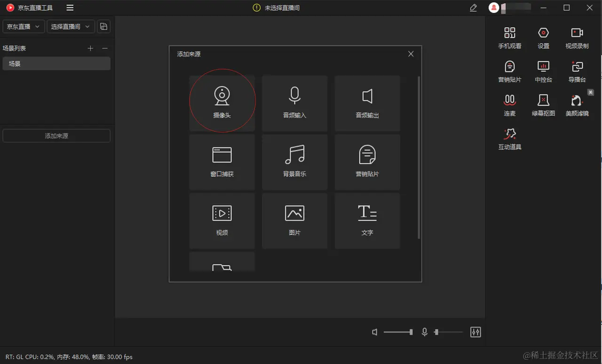Mute the speaker output icon
602x364 pixels.
click(375, 332)
